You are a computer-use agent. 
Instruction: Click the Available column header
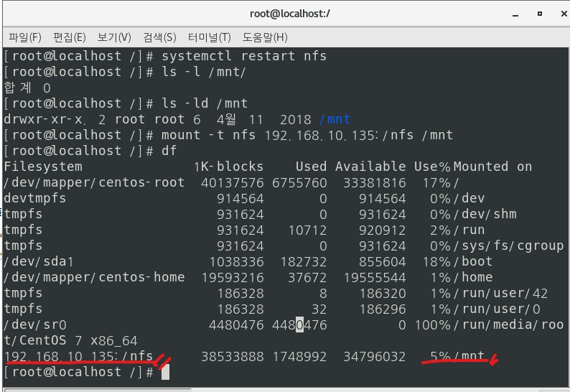coord(370,167)
